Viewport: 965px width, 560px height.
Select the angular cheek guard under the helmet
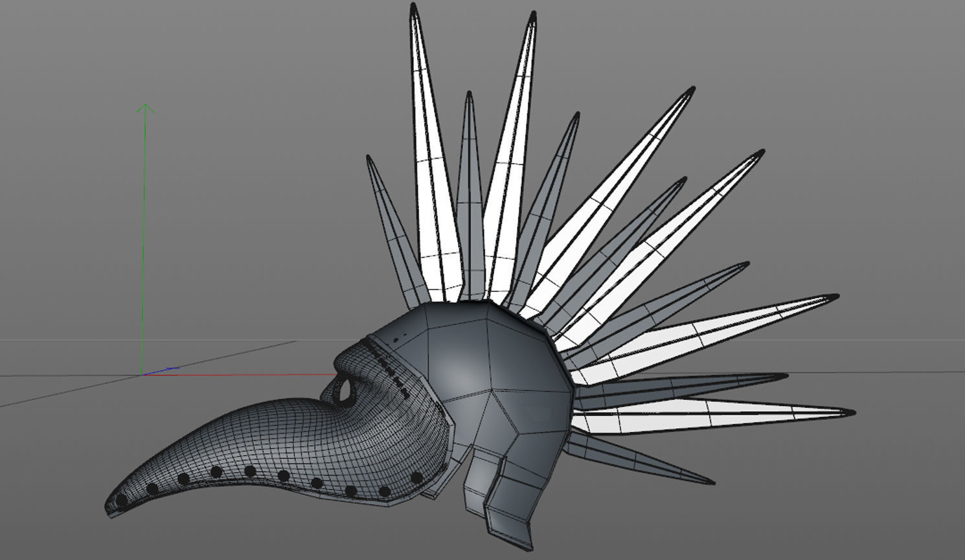(508, 498)
